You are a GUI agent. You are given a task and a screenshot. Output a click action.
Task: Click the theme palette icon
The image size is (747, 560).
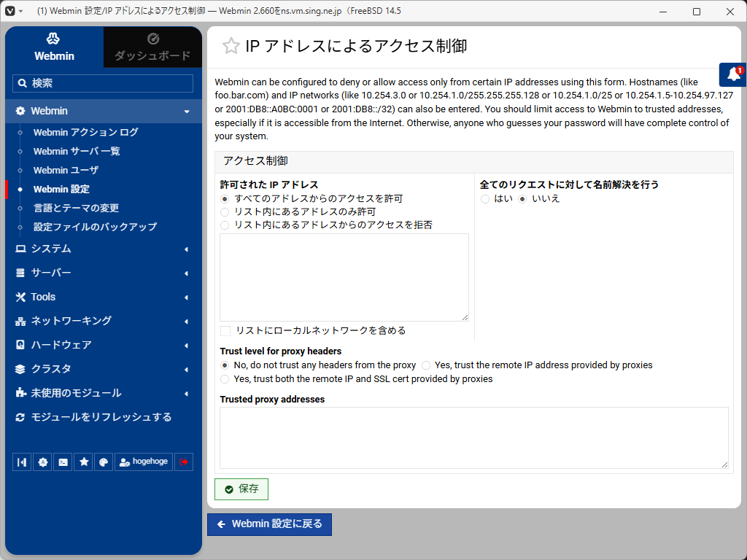tap(104, 462)
